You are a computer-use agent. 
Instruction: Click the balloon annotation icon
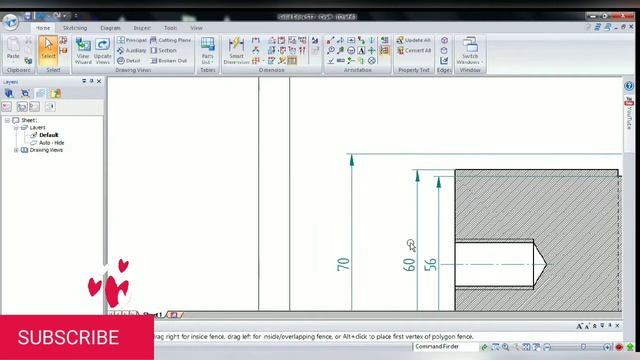(331, 51)
